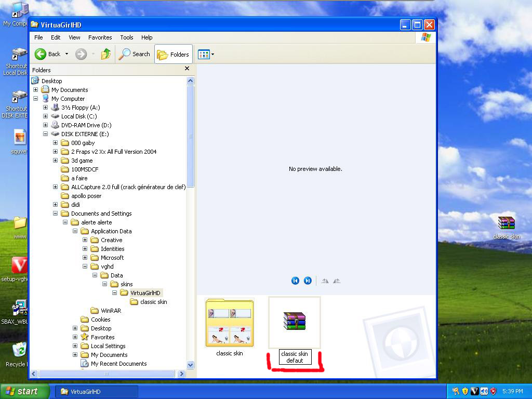532x399 pixels.
Task: Click the black V icon in system tray
Action: (x=475, y=391)
